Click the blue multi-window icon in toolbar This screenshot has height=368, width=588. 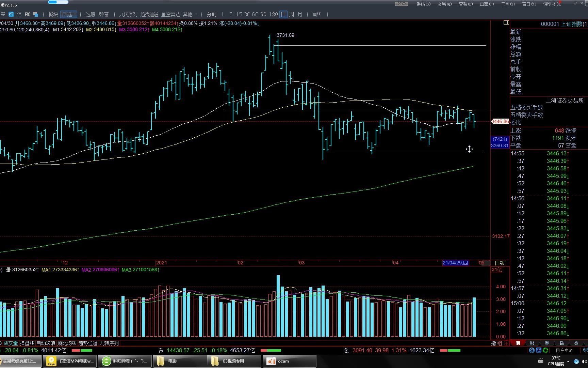[36, 14]
